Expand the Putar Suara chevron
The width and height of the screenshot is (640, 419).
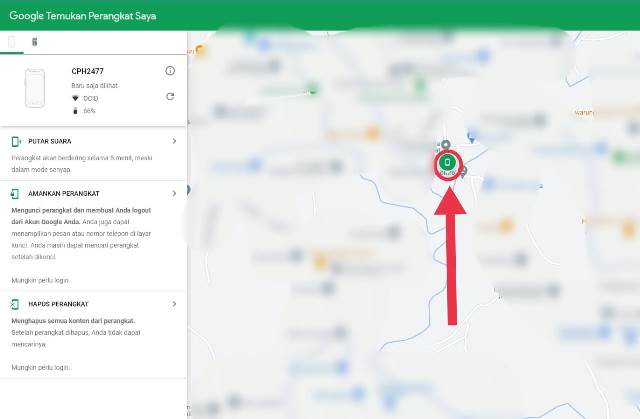click(x=174, y=141)
